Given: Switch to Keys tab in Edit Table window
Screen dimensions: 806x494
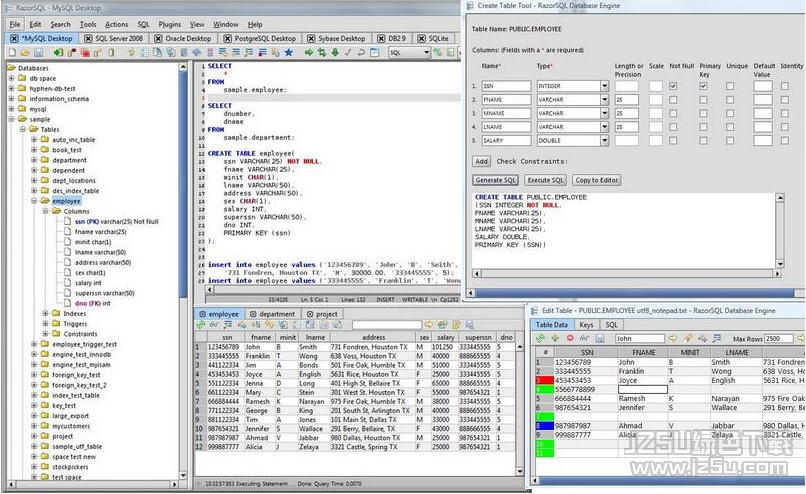Looking at the screenshot, I should pos(587,325).
